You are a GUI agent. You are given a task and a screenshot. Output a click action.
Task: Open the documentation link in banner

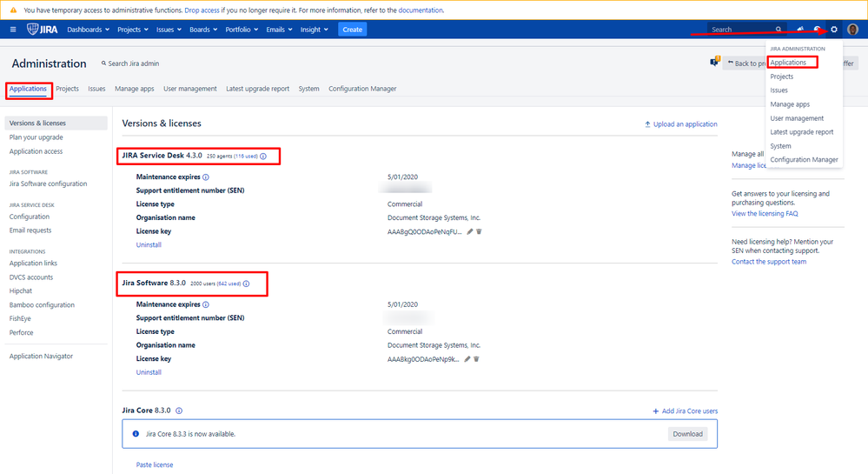click(x=421, y=10)
